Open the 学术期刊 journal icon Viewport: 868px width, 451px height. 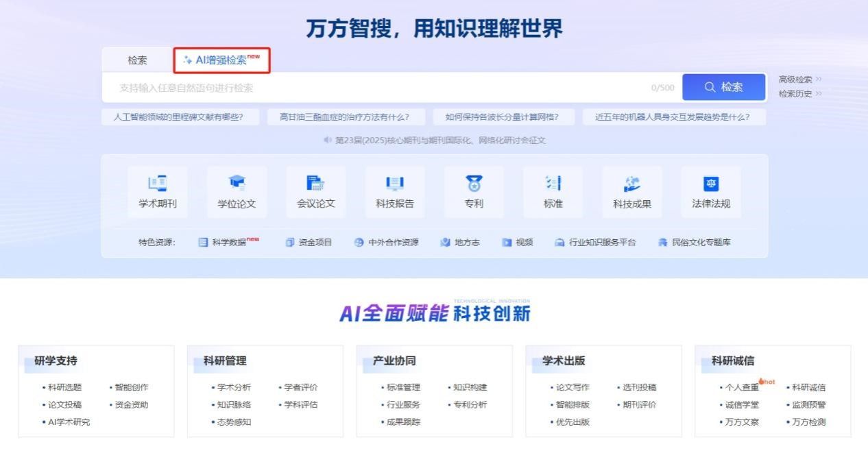point(158,183)
